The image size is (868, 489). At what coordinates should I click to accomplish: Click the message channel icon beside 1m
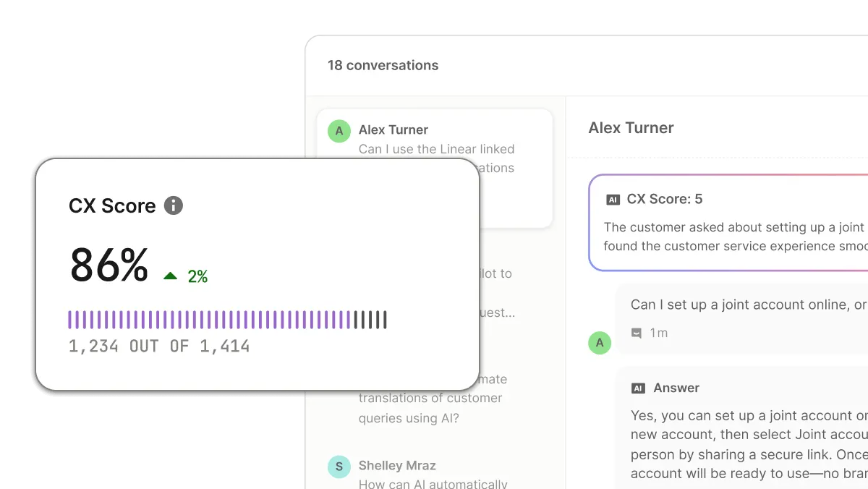click(x=637, y=333)
